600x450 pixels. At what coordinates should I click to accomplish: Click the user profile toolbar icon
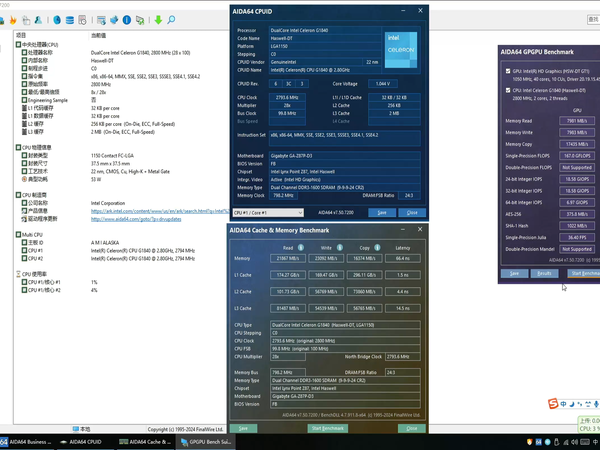[38, 20]
